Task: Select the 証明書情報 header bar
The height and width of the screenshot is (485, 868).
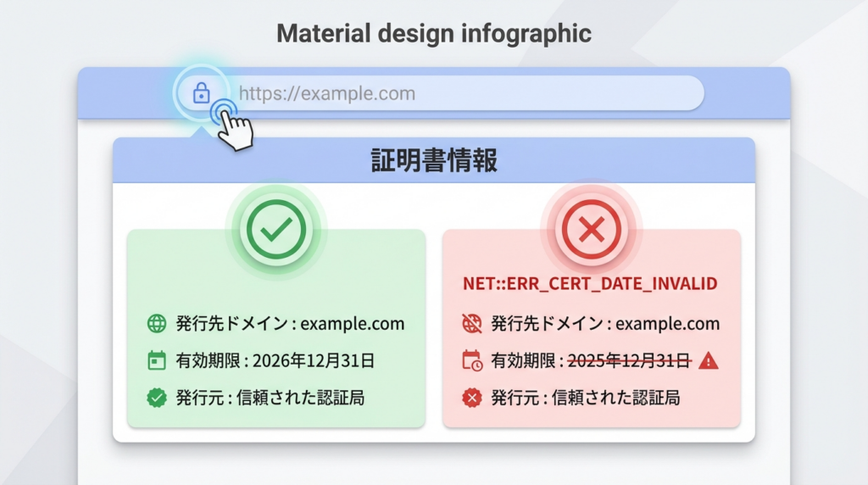Action: click(434, 160)
